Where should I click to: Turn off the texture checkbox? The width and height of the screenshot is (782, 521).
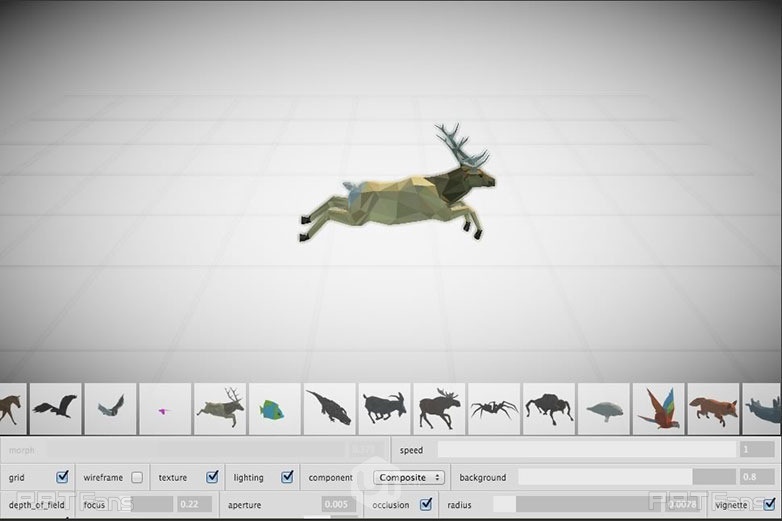pos(212,477)
